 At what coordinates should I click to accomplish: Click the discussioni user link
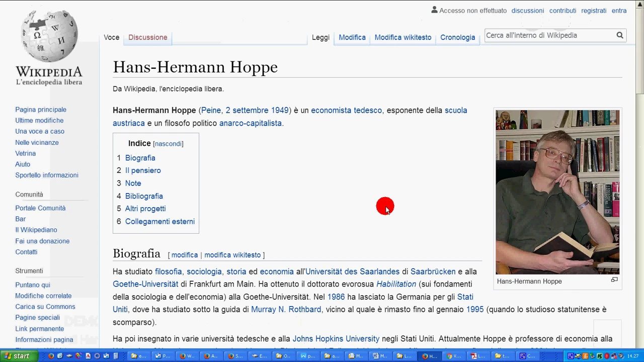(527, 11)
